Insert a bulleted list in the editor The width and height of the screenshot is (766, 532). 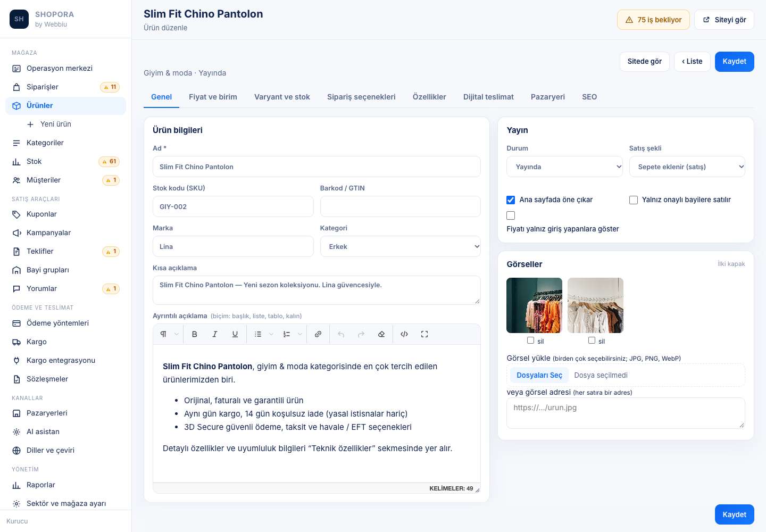coord(258,334)
